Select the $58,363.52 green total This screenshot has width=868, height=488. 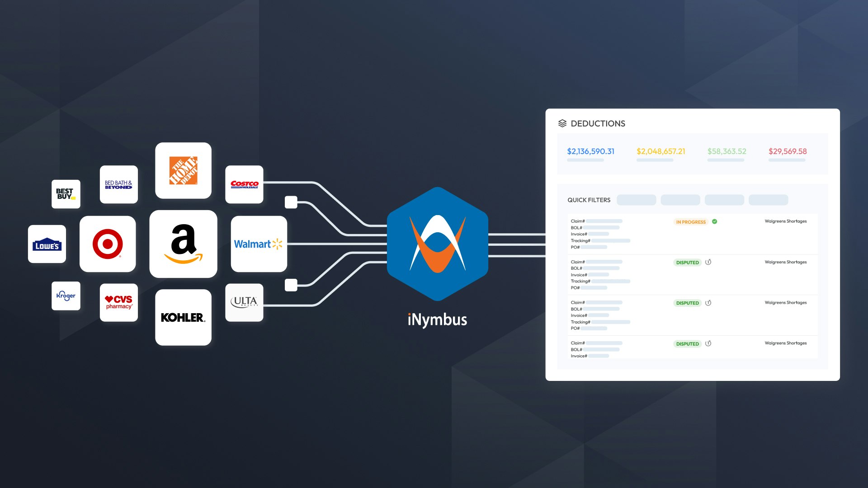(727, 151)
